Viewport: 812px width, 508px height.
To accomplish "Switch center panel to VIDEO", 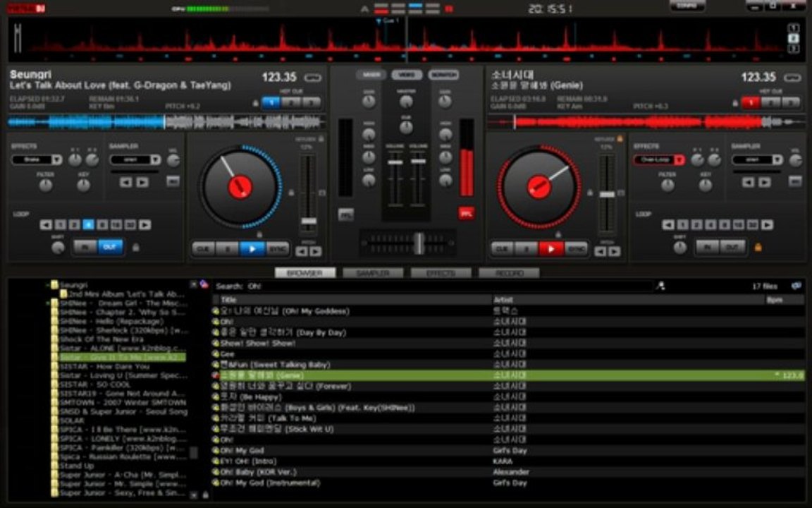I will pyautogui.click(x=407, y=75).
